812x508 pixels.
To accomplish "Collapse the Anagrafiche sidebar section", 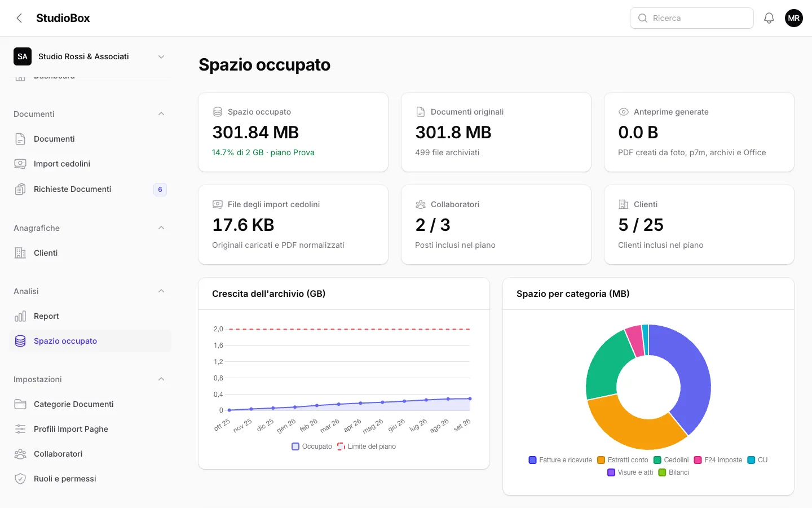I will [x=161, y=228].
